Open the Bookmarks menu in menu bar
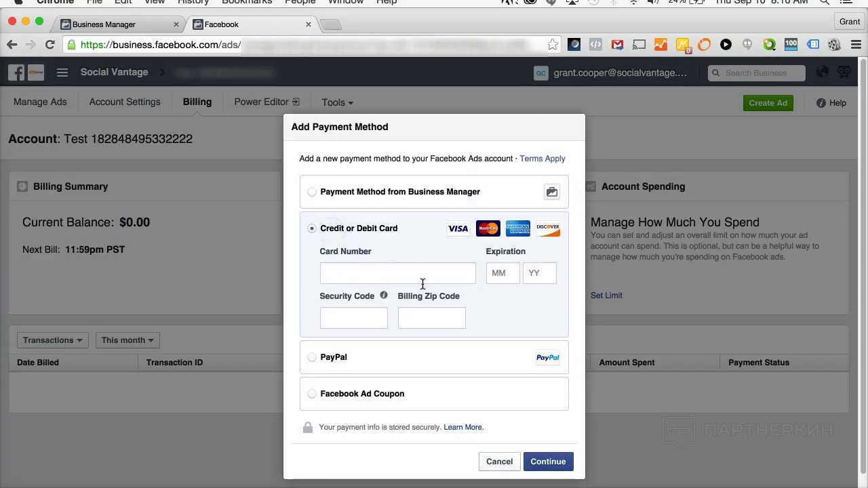The width and height of the screenshot is (868, 488). coord(247,2)
